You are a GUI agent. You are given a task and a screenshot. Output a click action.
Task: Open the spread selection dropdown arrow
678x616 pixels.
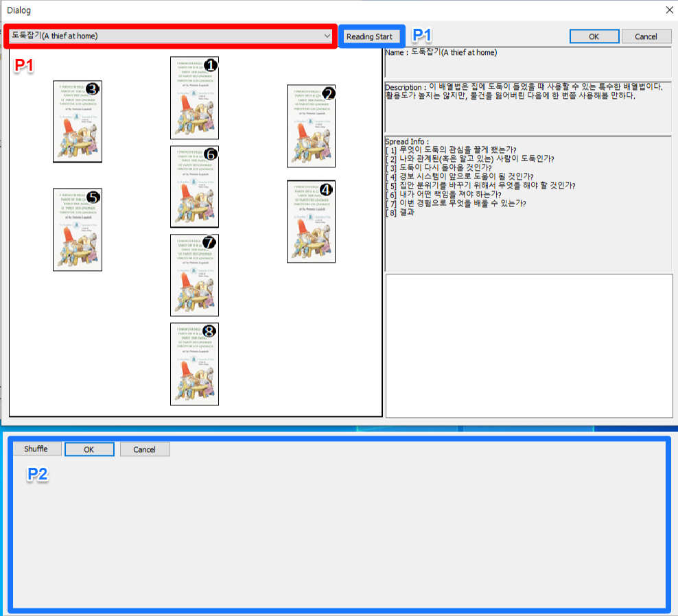(x=327, y=36)
